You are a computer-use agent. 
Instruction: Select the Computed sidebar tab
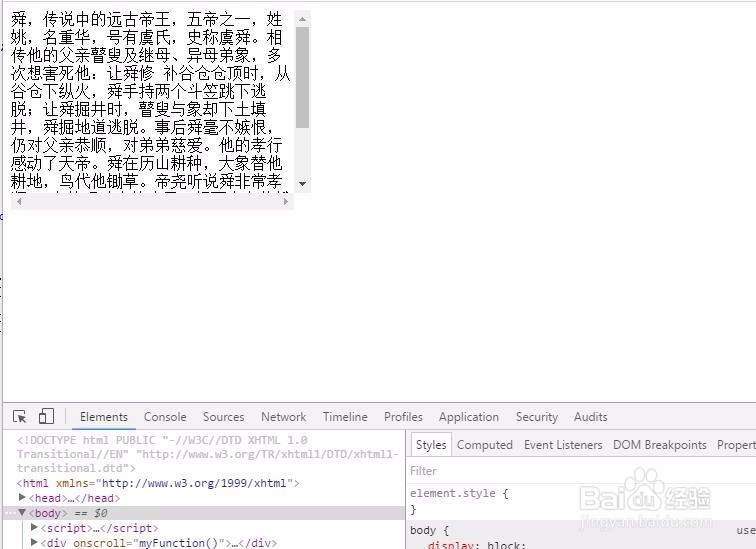pos(485,444)
